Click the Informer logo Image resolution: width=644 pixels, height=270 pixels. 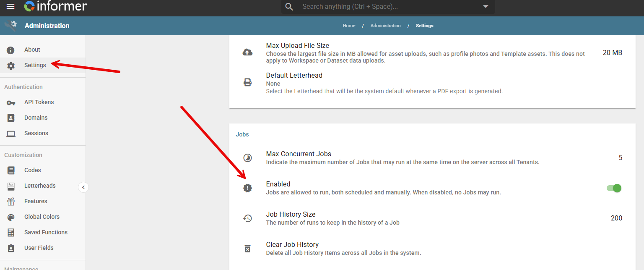tap(55, 6)
